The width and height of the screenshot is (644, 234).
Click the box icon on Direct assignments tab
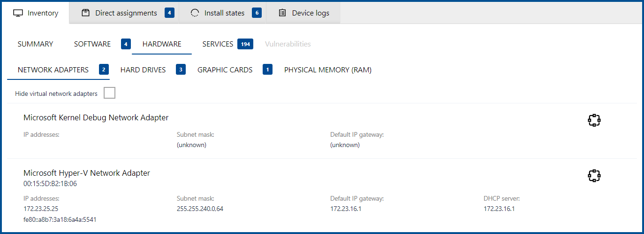[x=85, y=13]
